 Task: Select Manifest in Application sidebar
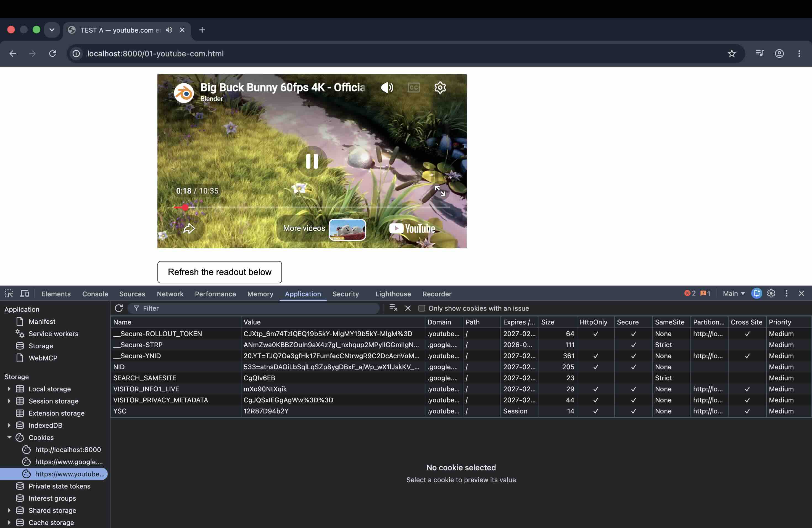(42, 321)
